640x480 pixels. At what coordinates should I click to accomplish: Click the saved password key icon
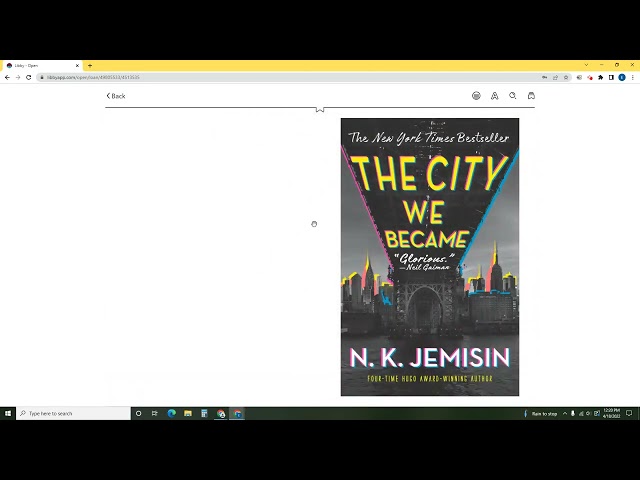click(x=544, y=77)
